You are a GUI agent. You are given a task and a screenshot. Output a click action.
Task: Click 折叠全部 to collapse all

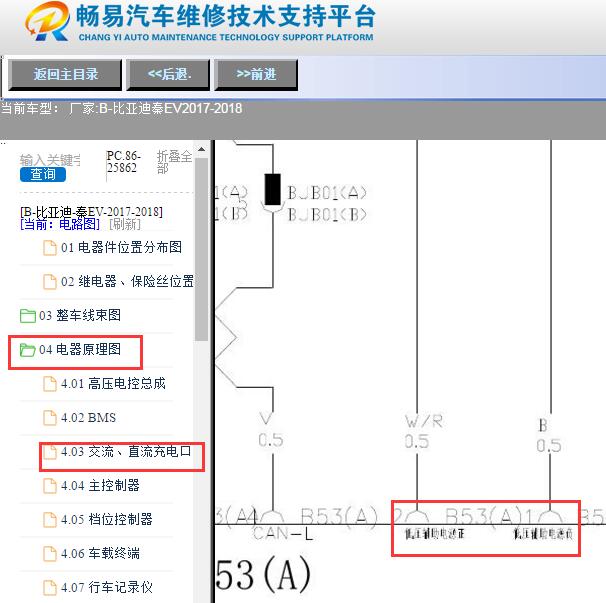pos(174,162)
